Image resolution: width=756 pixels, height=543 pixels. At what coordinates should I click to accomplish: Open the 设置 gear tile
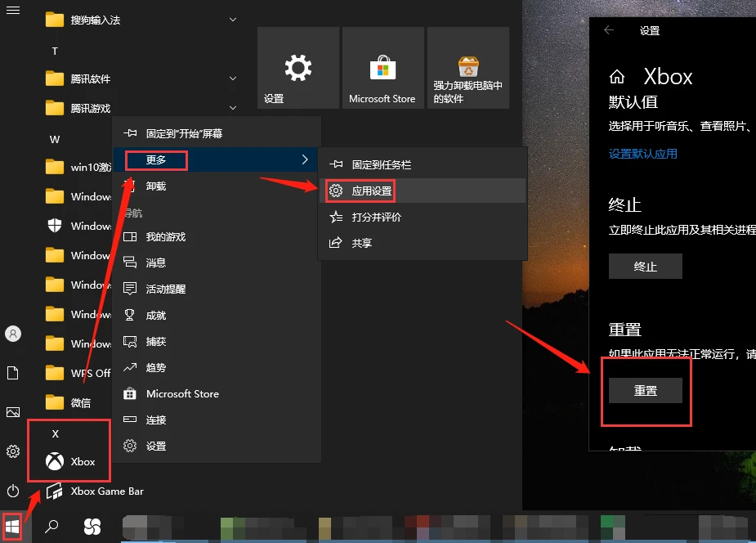coord(298,68)
